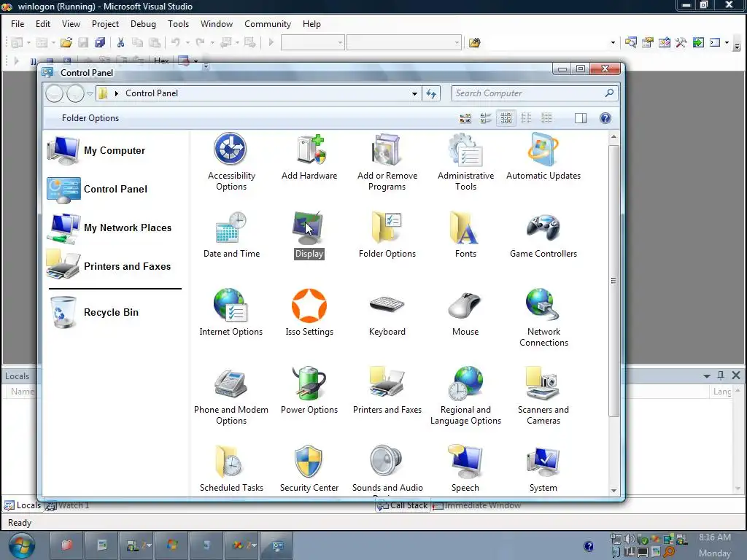This screenshot has width=747, height=560.
Task: Open the Fonts folder icon
Action: [465, 235]
